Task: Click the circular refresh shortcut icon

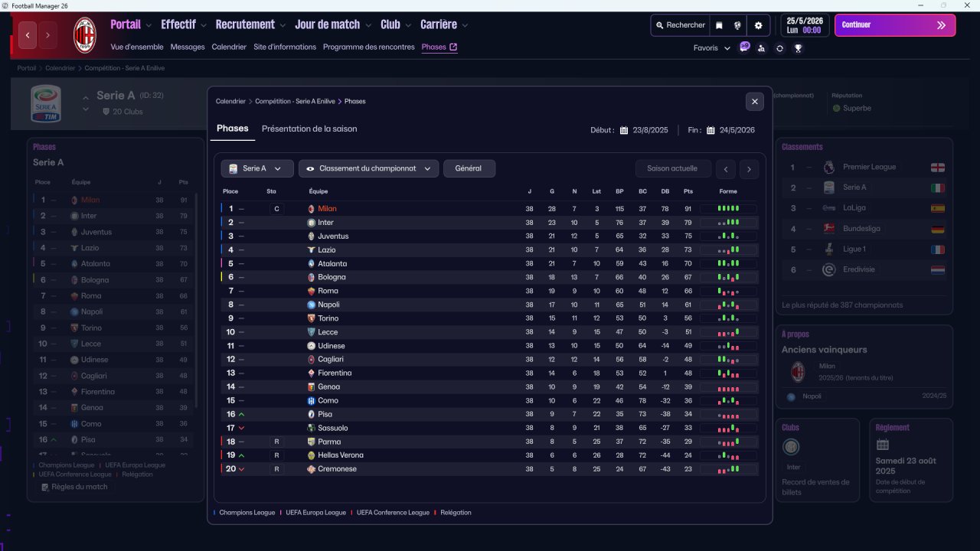Action: 779,48
